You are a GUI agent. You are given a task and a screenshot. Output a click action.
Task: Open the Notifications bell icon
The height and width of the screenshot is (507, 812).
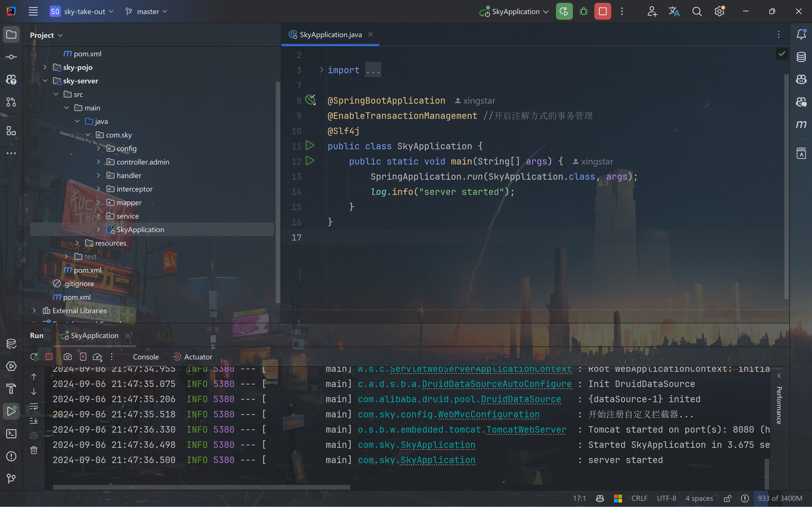[801, 34]
